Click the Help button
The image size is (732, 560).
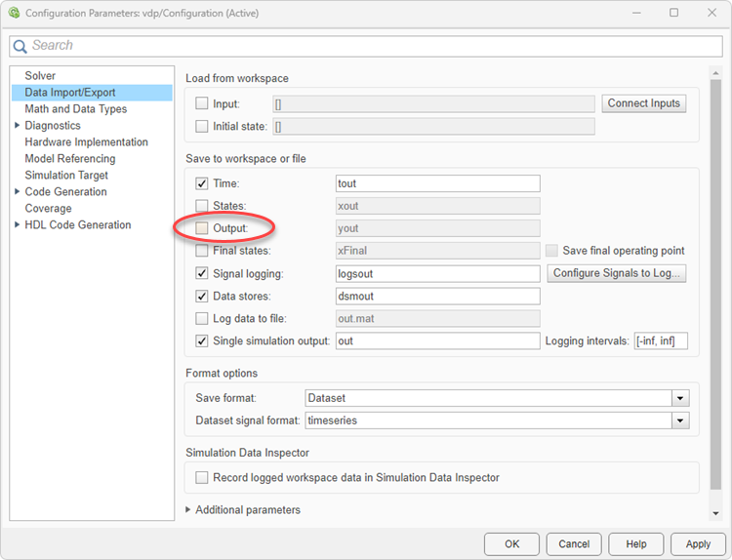635,544
